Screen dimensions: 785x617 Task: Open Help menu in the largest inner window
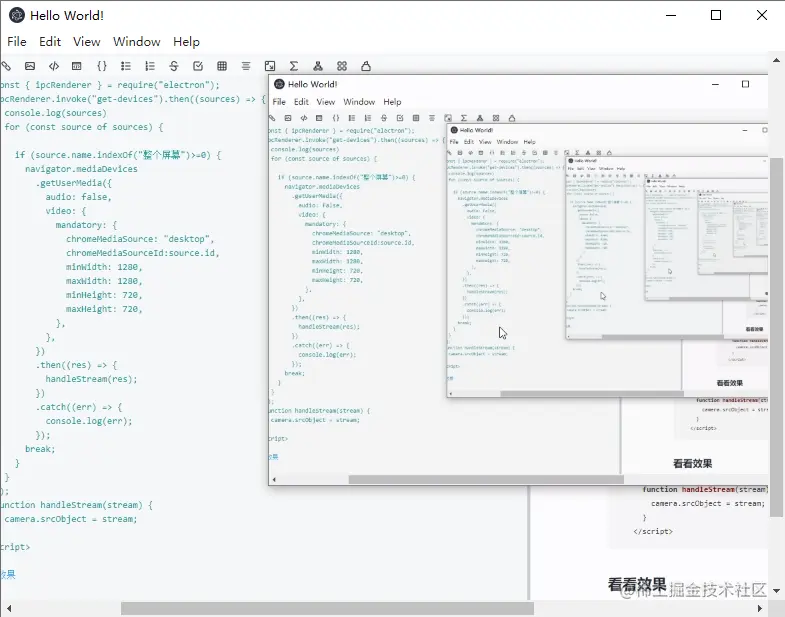(x=392, y=102)
